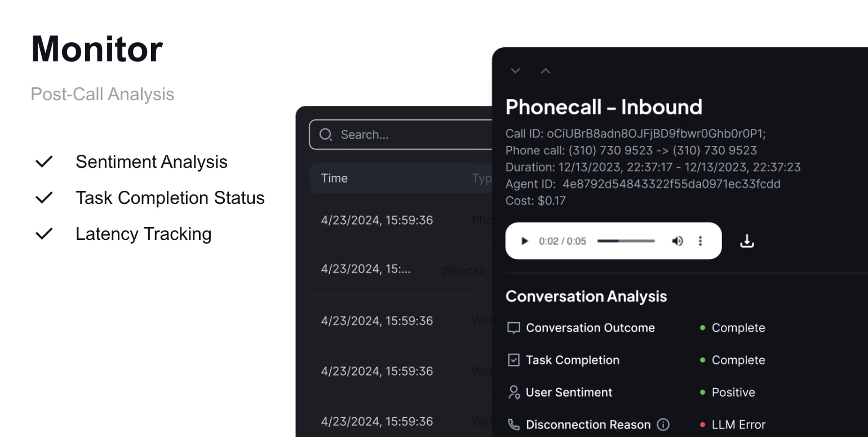Viewport: 868px width, 437px height.
Task: Open the audio player options three-dot menu
Action: (700, 240)
